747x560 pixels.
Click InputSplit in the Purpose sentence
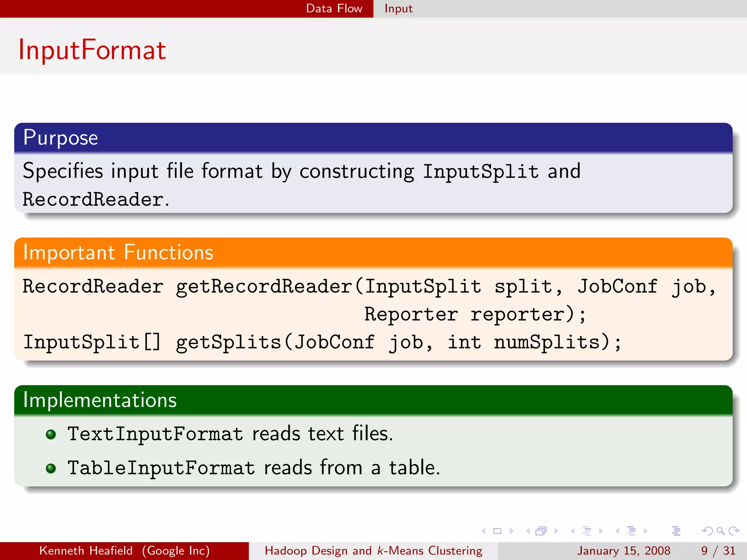[481, 171]
